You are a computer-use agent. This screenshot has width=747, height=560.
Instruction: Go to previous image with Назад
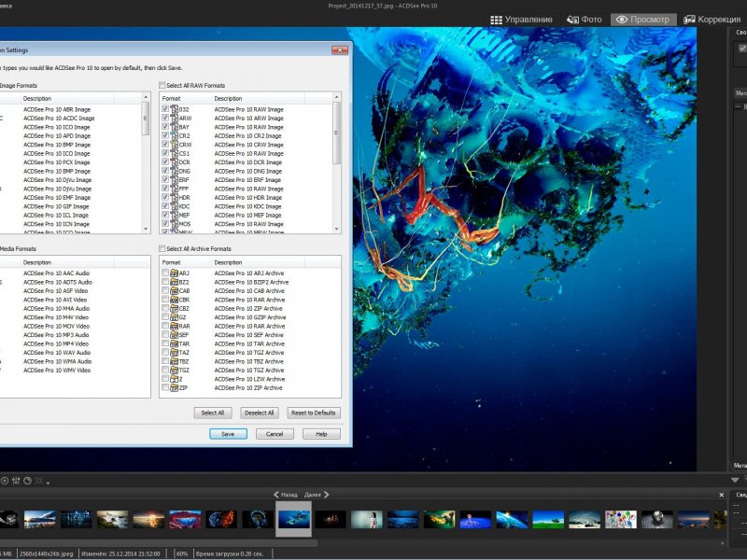(x=286, y=495)
